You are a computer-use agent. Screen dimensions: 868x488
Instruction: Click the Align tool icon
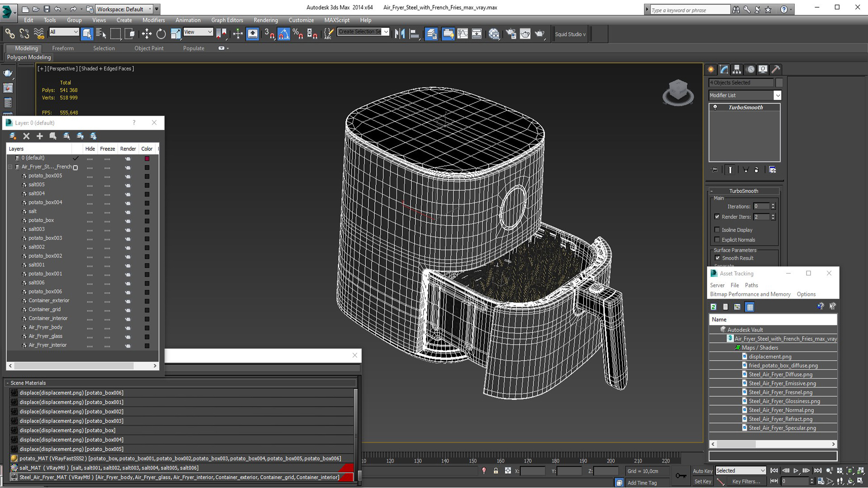[x=414, y=33]
